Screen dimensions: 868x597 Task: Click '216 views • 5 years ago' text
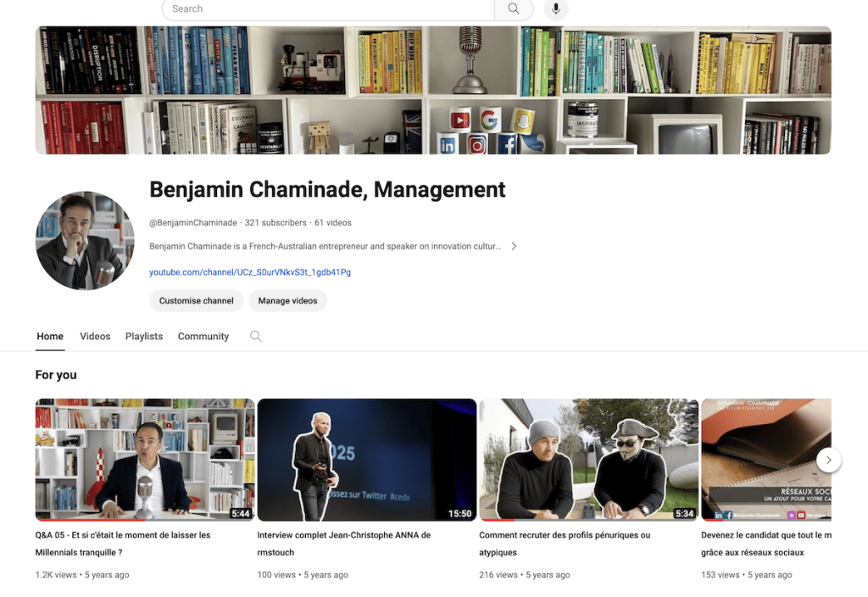525,575
